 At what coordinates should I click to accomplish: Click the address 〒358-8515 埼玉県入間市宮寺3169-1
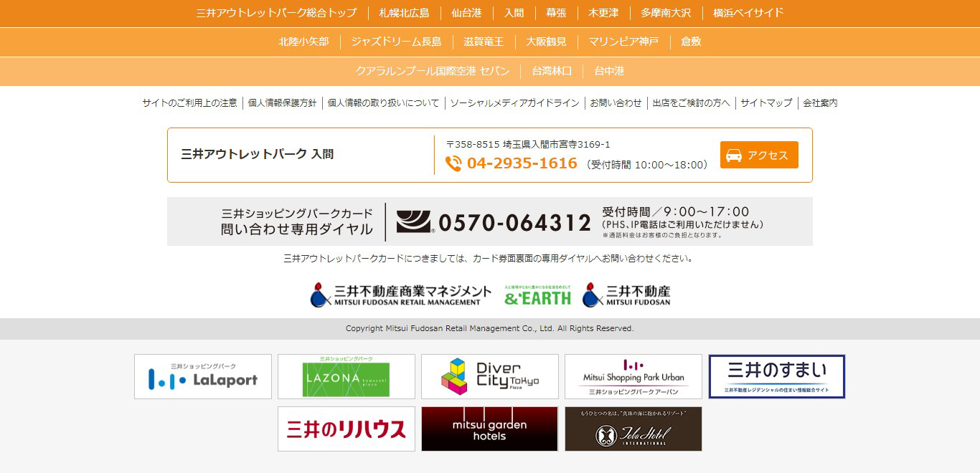coord(528,144)
